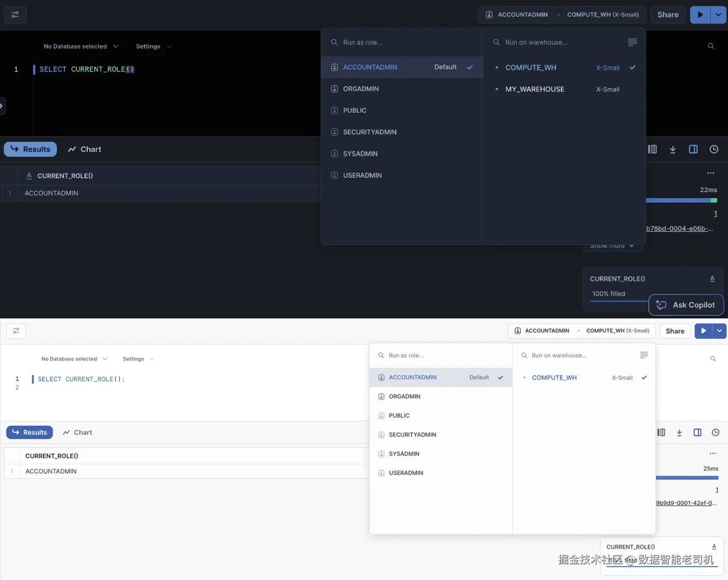
Task: Switch to Results tab in dark worksheet
Action: [31, 149]
